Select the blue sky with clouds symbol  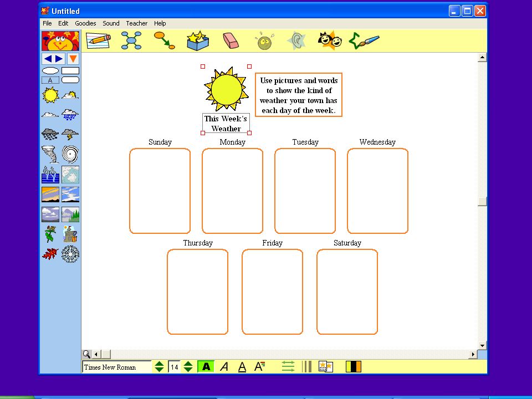click(x=70, y=195)
